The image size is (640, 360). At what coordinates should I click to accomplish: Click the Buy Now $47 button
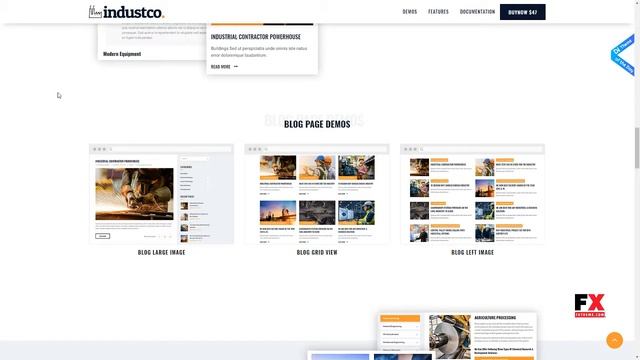point(522,12)
